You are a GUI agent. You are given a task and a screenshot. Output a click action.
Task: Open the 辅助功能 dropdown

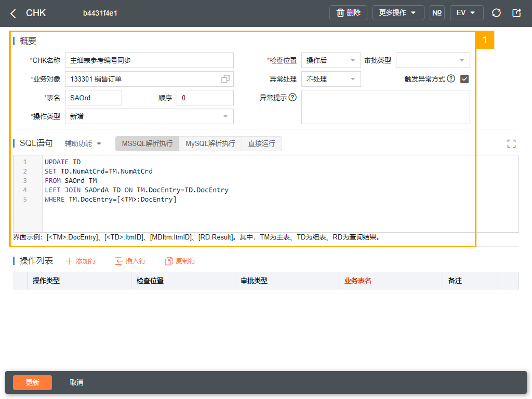83,143
